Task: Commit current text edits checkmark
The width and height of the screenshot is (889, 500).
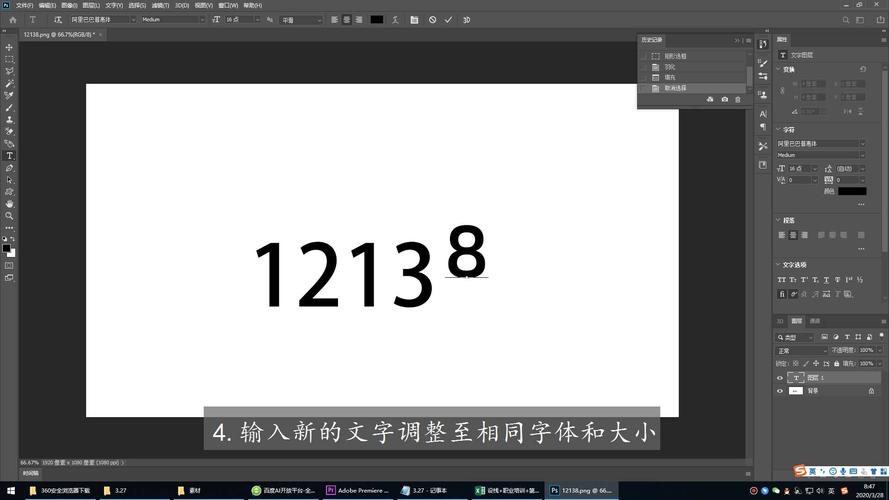Action: pyautogui.click(x=448, y=20)
